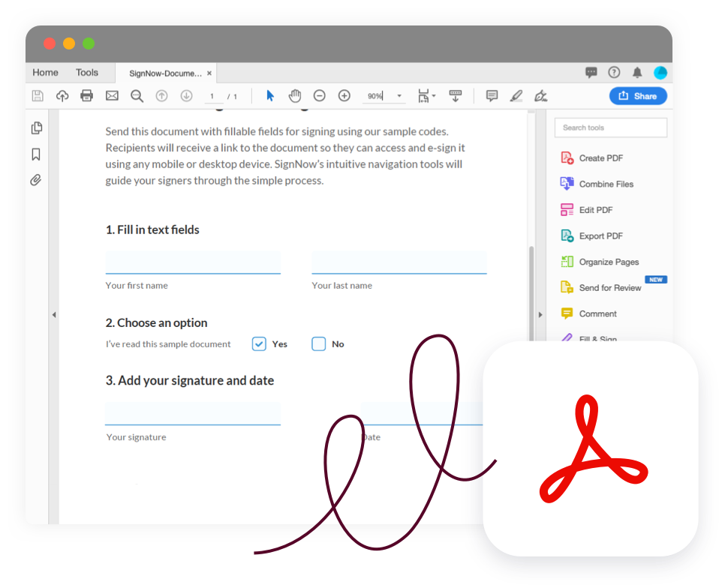The image size is (722, 588).
Task: Click the document vertical scrollbar
Action: click(x=531, y=295)
